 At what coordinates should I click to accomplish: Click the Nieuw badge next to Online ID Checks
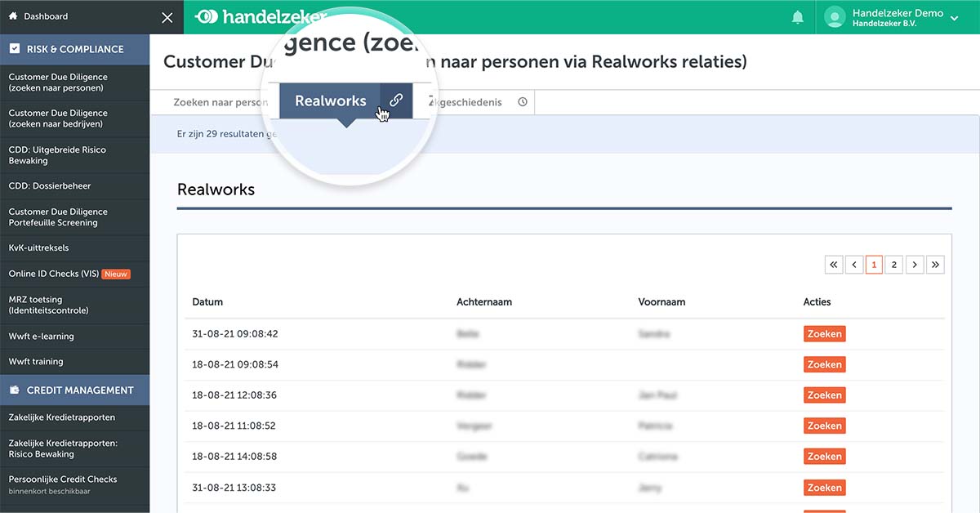click(116, 274)
